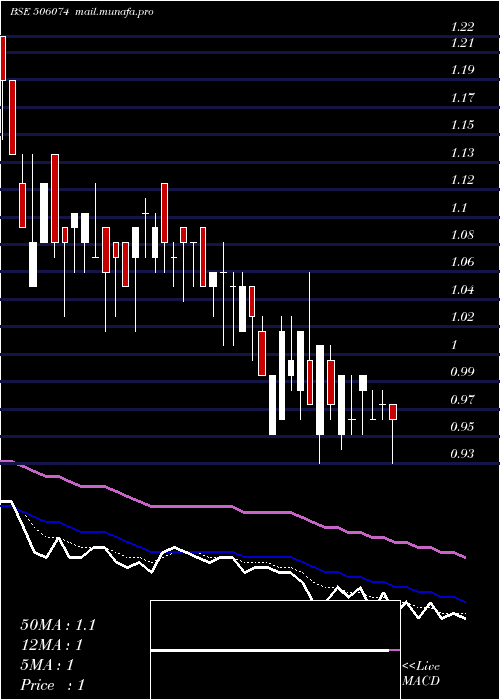Click the 0.97 price axis label
Viewport: 500px width, 700px height.
[462, 400]
